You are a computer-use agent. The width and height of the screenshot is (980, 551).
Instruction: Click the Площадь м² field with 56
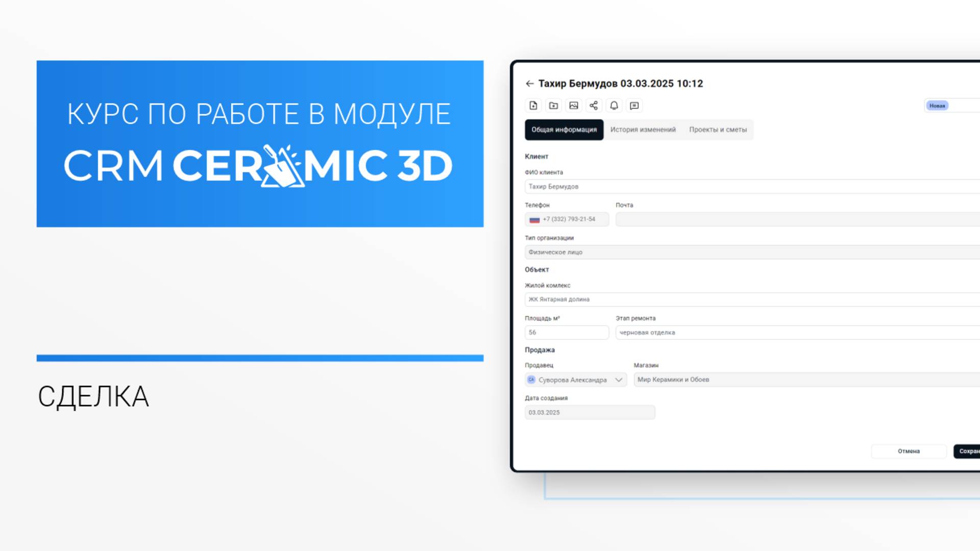point(567,333)
